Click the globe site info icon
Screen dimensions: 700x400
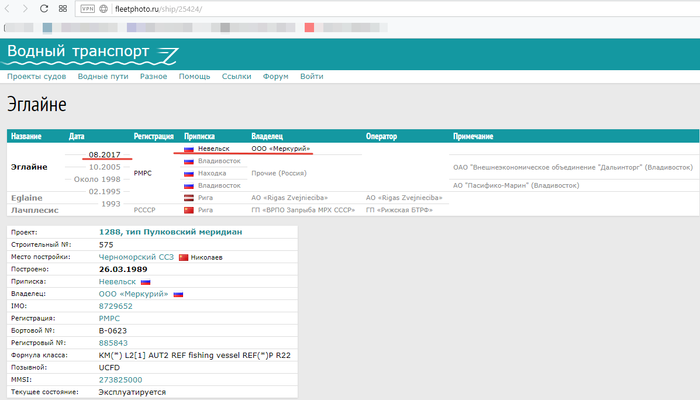coord(103,8)
